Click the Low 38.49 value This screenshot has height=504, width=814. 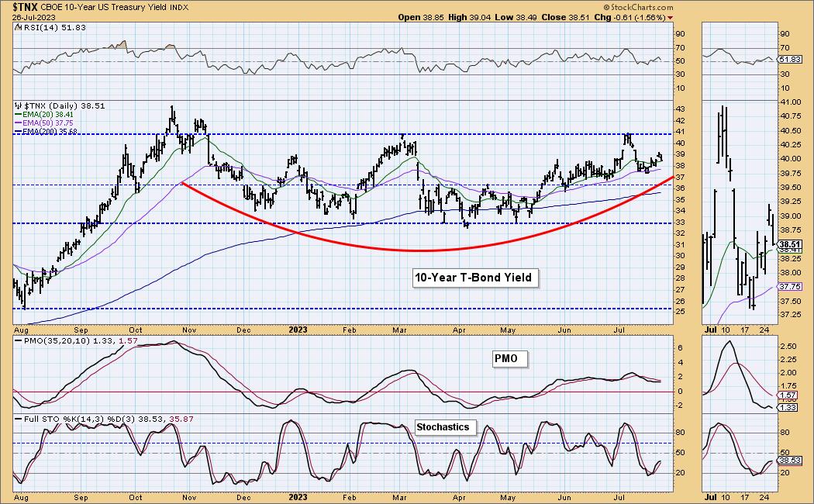tap(516, 17)
